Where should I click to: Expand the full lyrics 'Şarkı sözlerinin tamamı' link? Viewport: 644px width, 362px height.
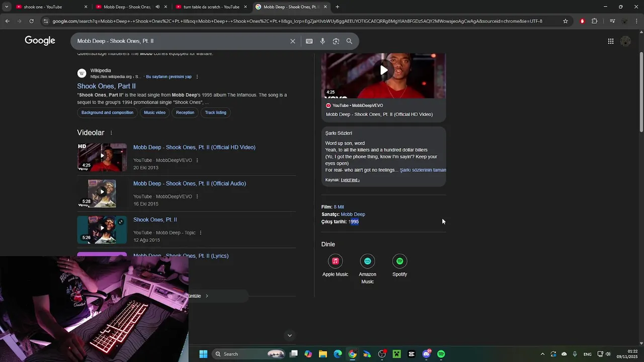(423, 170)
